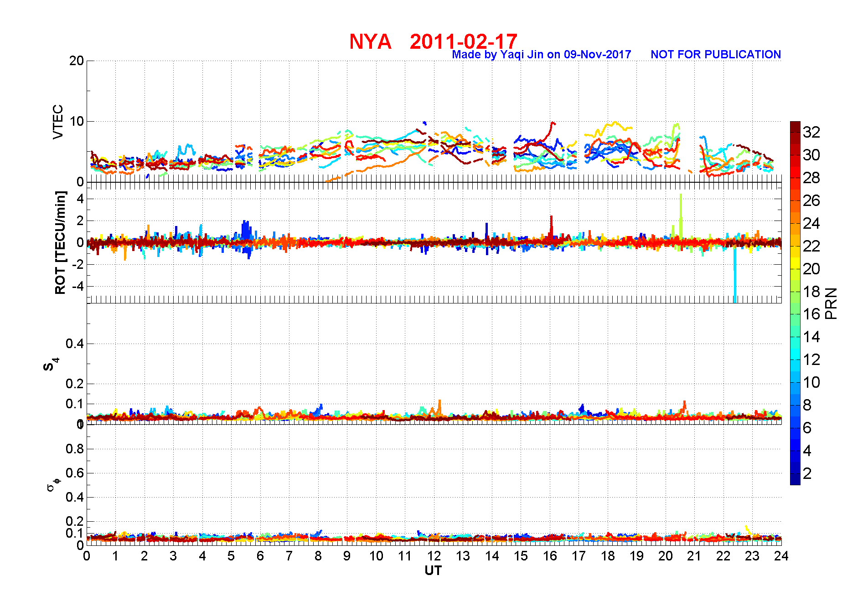This screenshot has width=868, height=606.
Task: Click the colorbar at PRN 2 dark blue
Action: [x=795, y=474]
